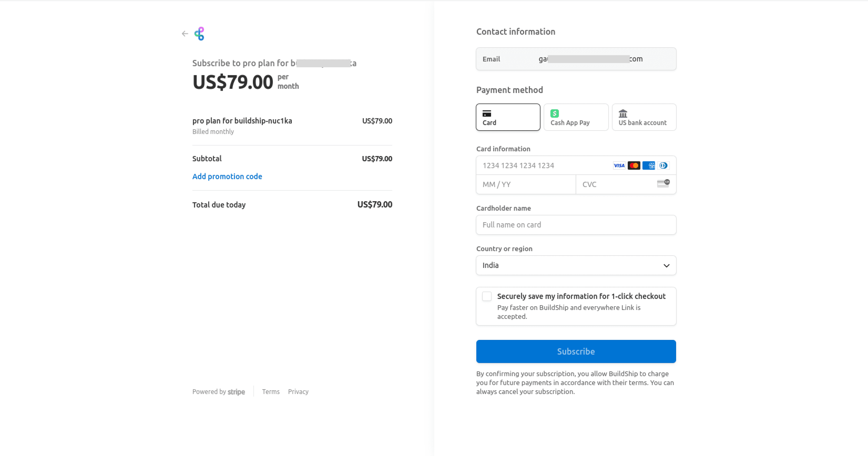The image size is (868, 456).
Task: Click the Diners Club card icon
Action: pos(663,165)
